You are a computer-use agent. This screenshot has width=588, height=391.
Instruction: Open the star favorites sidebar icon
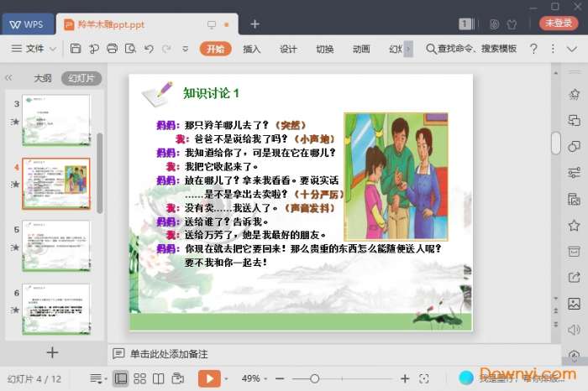(574, 226)
